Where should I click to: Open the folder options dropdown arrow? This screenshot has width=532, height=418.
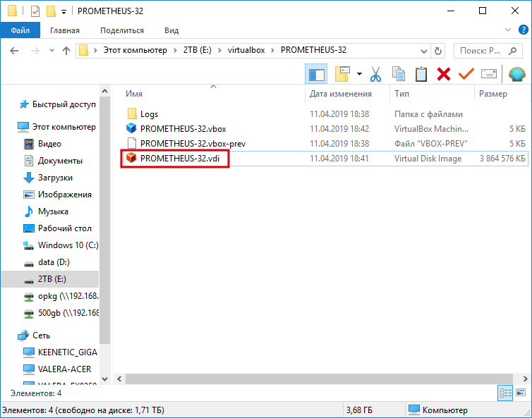(359, 74)
